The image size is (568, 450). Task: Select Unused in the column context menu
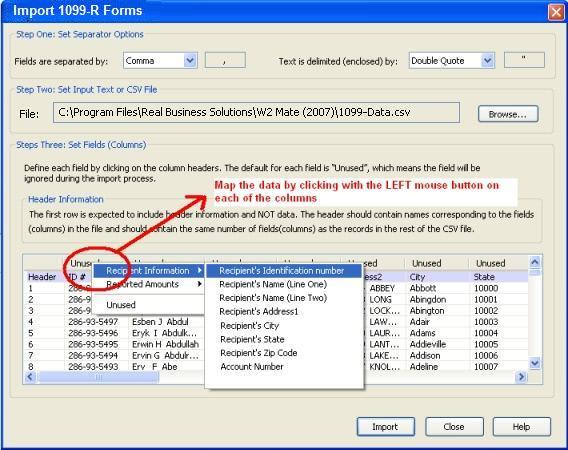(121, 305)
